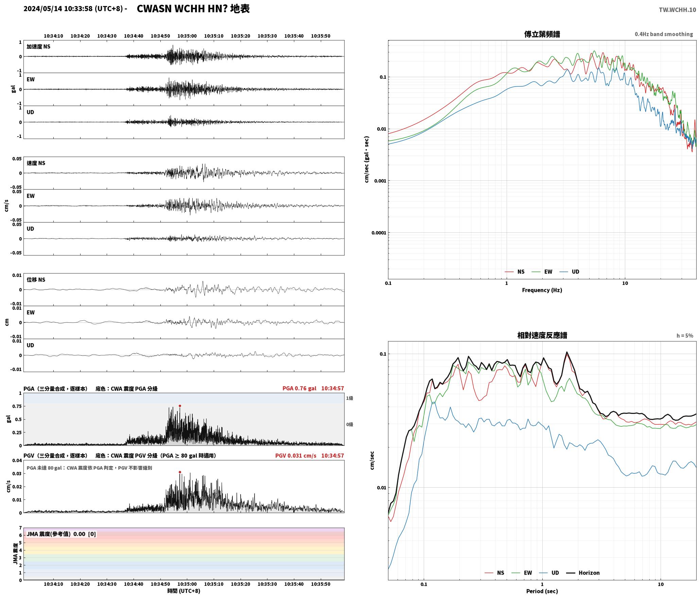Click the PGA 0.76 gal readout
The width and height of the screenshot is (700, 598).
point(299,388)
